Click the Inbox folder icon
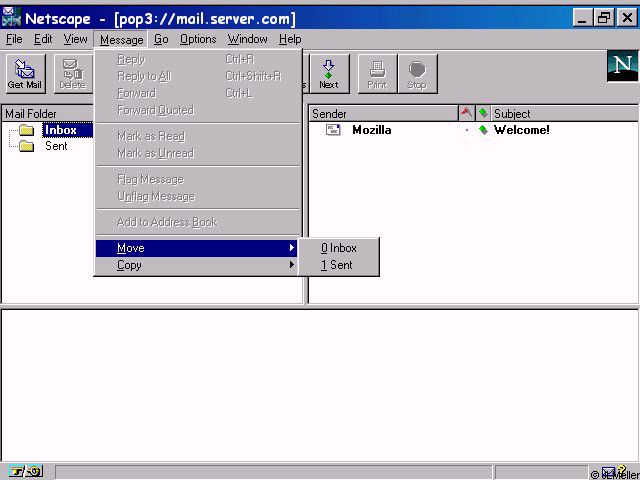The image size is (640, 480). click(x=27, y=130)
